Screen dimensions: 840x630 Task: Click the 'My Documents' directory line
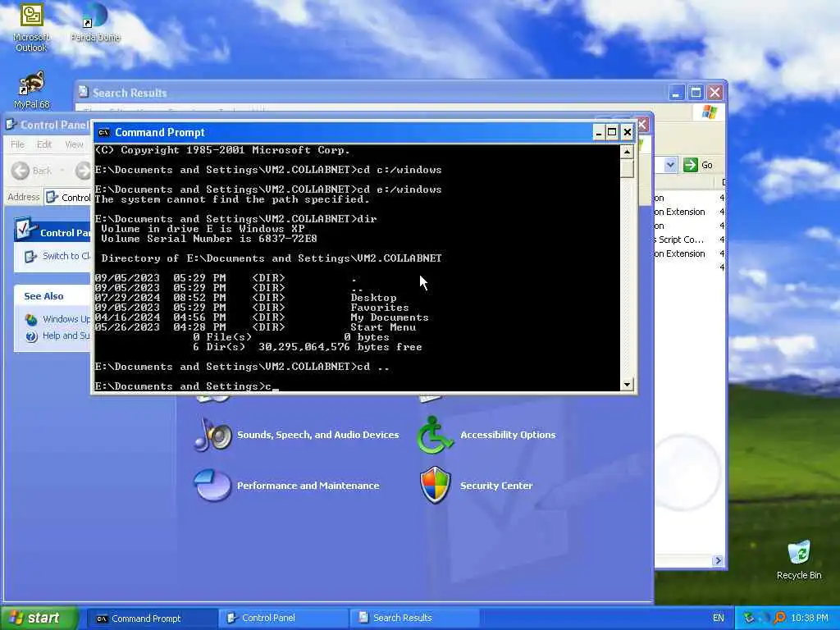point(262,317)
